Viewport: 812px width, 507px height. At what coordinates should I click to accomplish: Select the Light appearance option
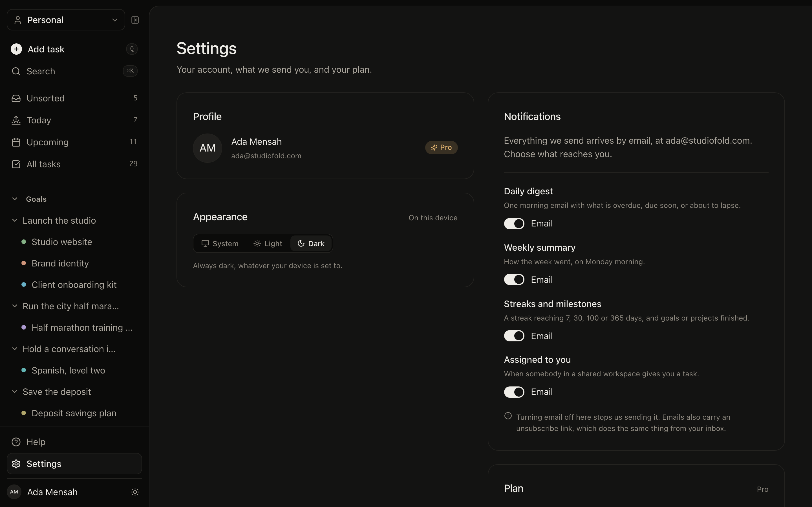click(x=267, y=243)
